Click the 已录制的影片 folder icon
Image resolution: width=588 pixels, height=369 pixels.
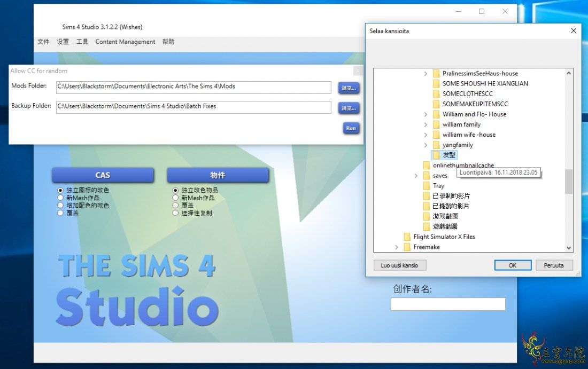coord(427,195)
